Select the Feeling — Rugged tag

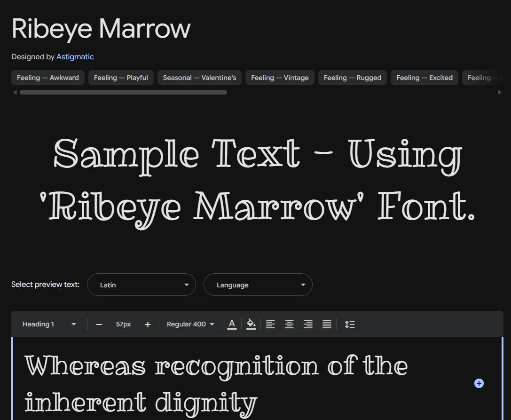click(353, 78)
